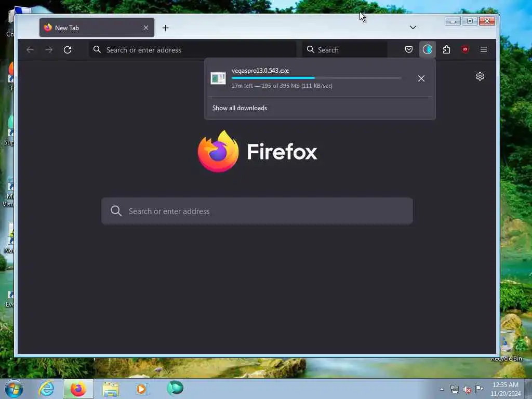Click the center Search or enter address field

[x=257, y=211]
